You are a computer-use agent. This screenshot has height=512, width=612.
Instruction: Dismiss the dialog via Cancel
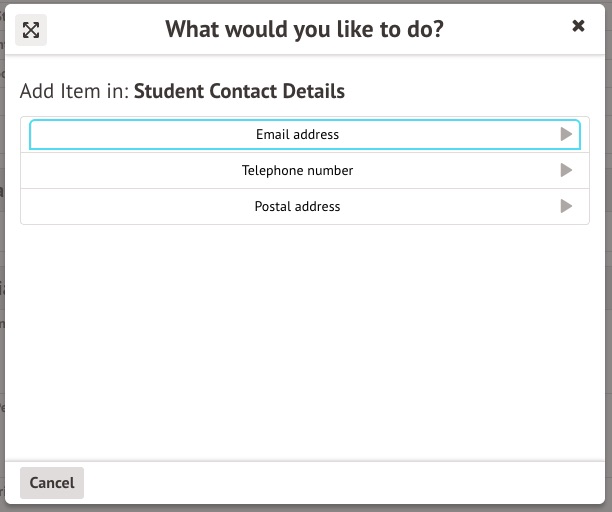point(52,482)
